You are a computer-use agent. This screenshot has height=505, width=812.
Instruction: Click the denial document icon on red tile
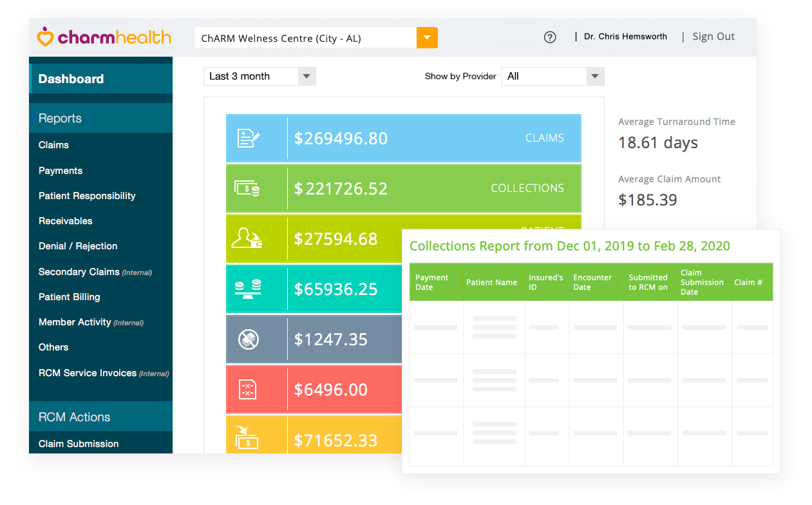tap(247, 390)
